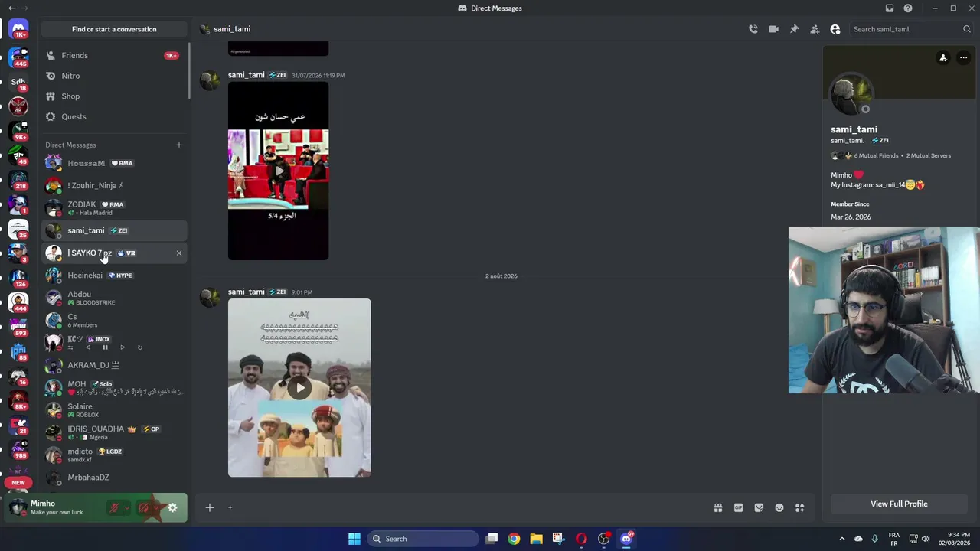Image resolution: width=980 pixels, height=551 pixels.
Task: Expand input device options arrow
Action: pos(126,507)
